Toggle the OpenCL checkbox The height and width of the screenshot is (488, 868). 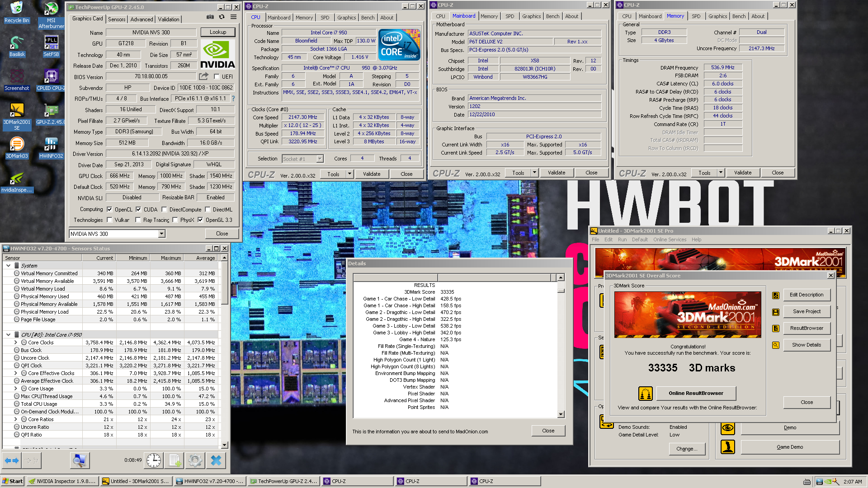109,210
